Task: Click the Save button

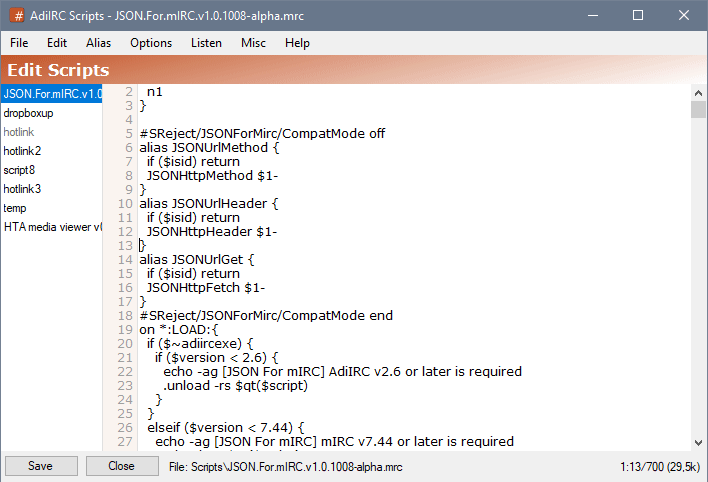Action: click(41, 466)
